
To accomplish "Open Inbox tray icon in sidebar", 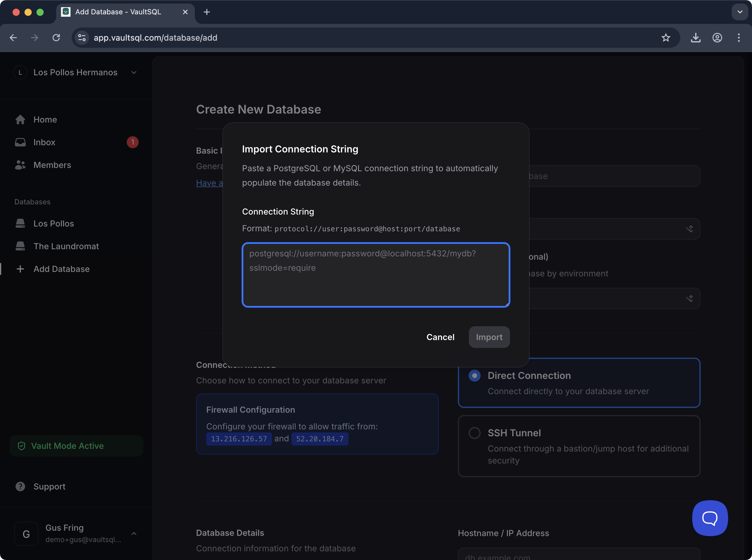I will click(x=20, y=142).
